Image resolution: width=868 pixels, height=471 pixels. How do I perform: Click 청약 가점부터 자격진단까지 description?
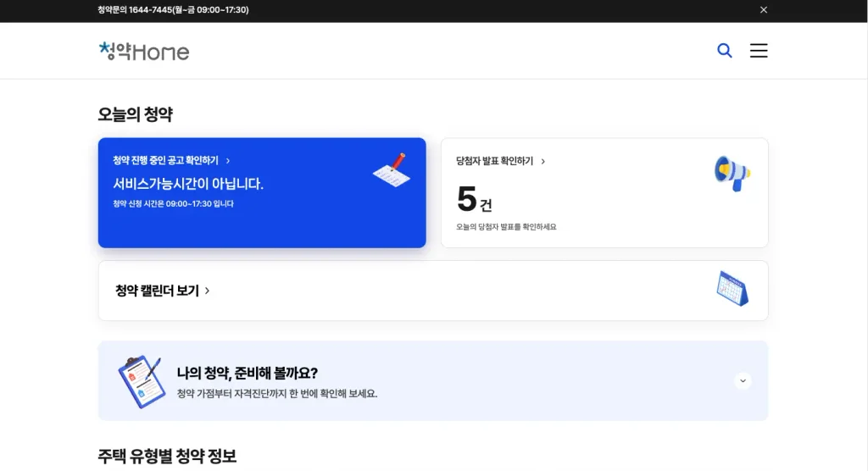tap(277, 394)
